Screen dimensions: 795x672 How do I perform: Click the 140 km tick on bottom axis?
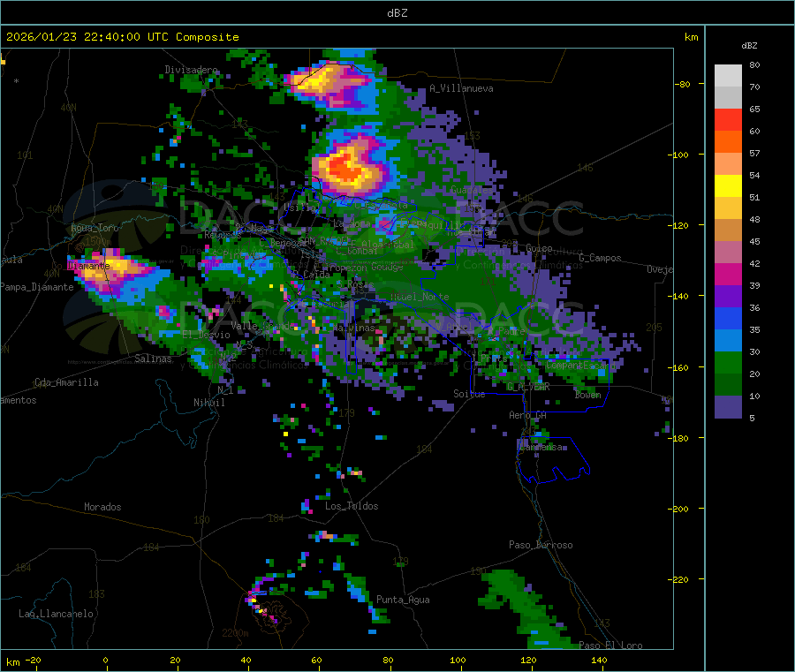tap(599, 661)
